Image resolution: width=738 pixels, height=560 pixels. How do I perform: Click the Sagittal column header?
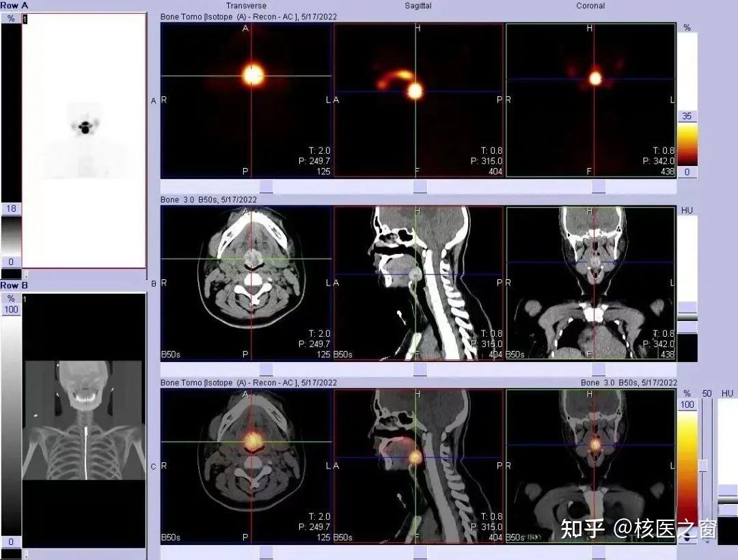point(418,5)
